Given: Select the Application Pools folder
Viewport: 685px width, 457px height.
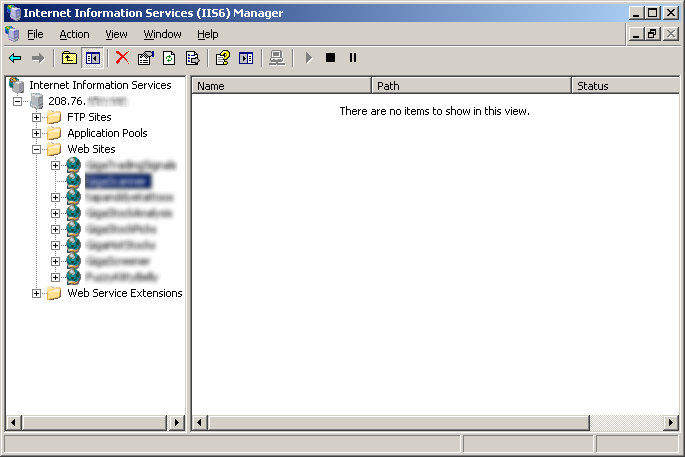Looking at the screenshot, I should point(107,133).
